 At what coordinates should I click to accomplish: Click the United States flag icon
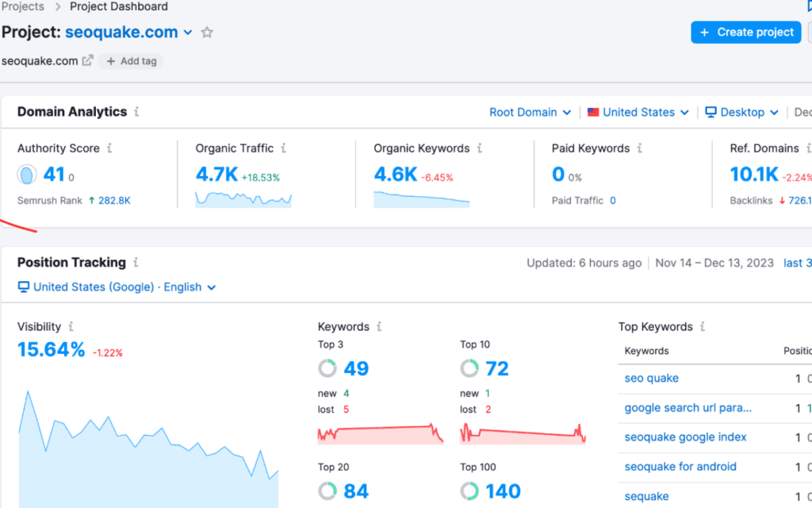593,112
